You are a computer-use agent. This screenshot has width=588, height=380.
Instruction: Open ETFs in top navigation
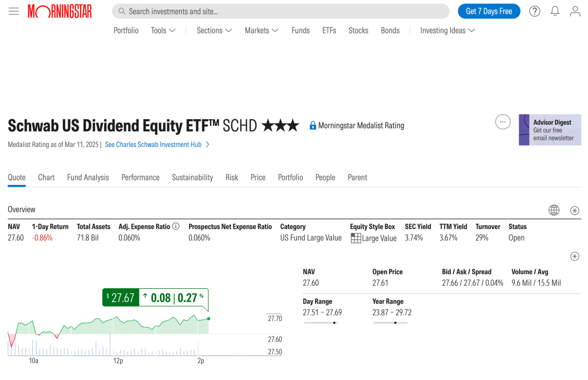click(x=329, y=30)
